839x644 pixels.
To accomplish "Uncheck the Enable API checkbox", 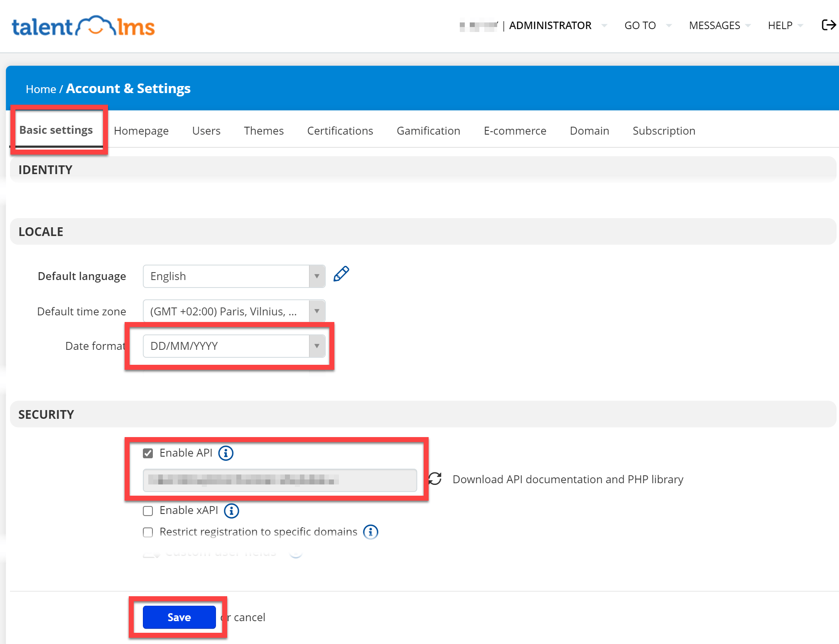I will coord(148,453).
